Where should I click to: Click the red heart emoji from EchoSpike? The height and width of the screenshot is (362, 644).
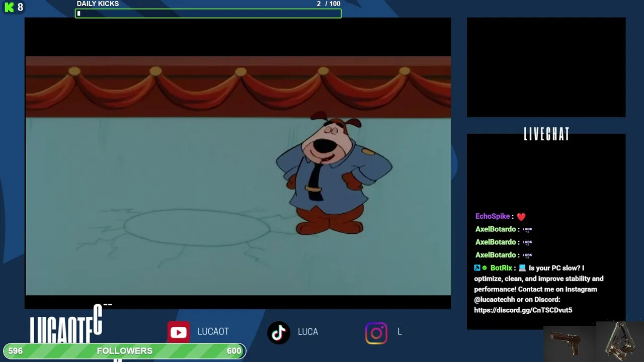pyautogui.click(x=521, y=217)
